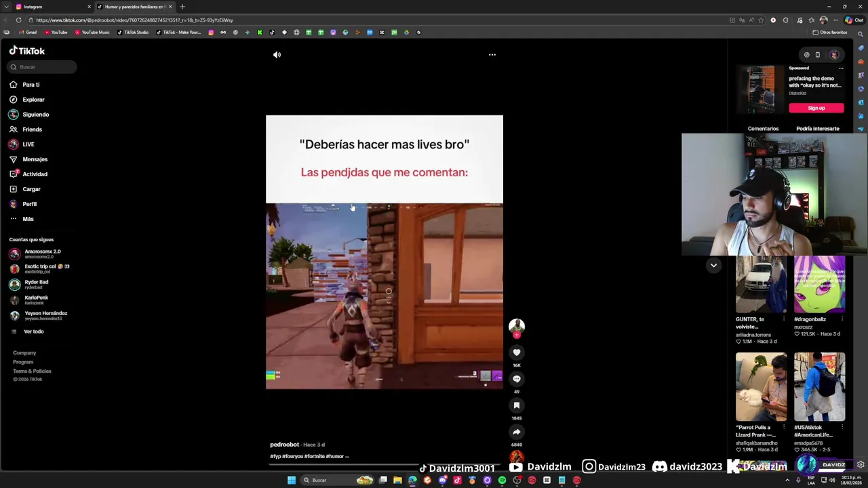868x488 pixels.
Task: Expand followed accounts with Ver todo
Action: click(33, 331)
